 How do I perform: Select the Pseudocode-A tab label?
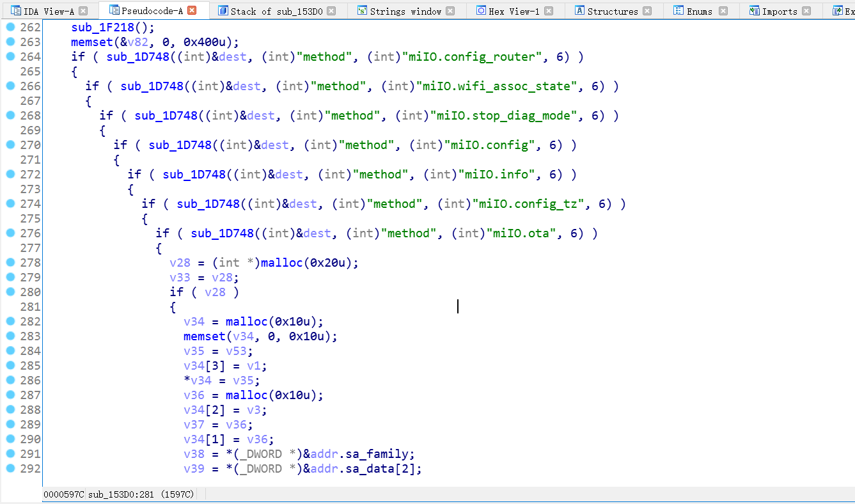pyautogui.click(x=153, y=10)
